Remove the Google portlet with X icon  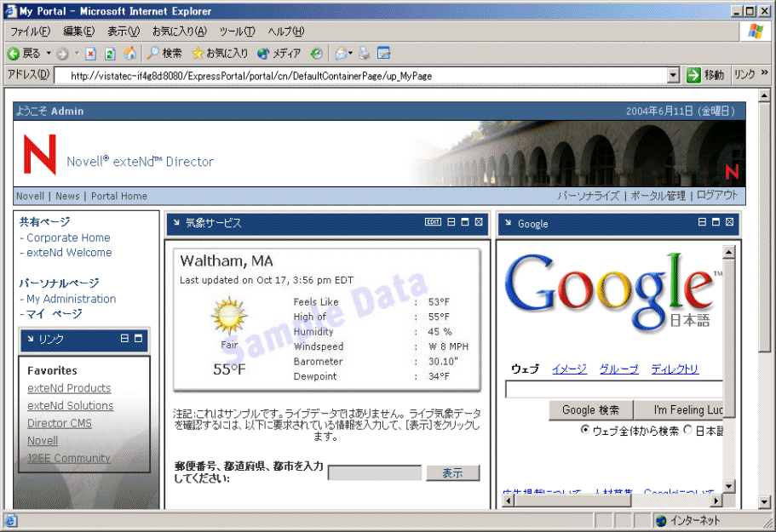pos(729,222)
